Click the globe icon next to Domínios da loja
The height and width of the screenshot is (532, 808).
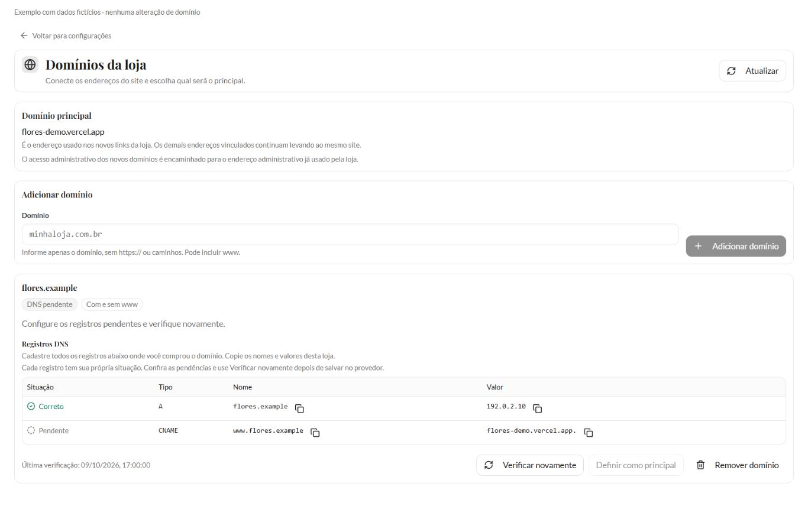[30, 64]
